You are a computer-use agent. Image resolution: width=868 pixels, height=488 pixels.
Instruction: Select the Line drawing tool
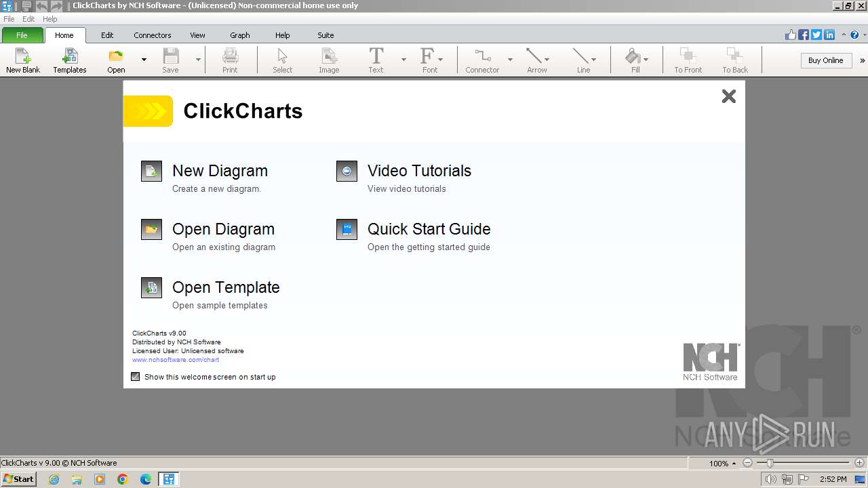583,60
